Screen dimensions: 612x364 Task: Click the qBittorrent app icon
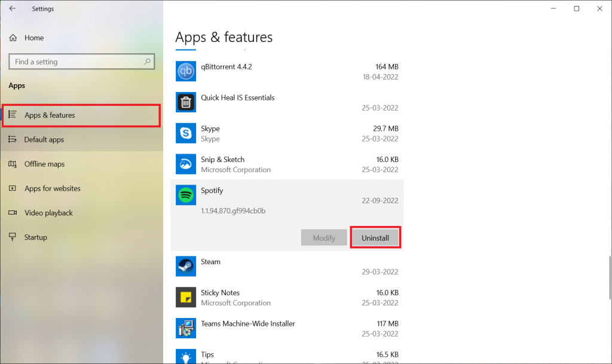(x=186, y=72)
